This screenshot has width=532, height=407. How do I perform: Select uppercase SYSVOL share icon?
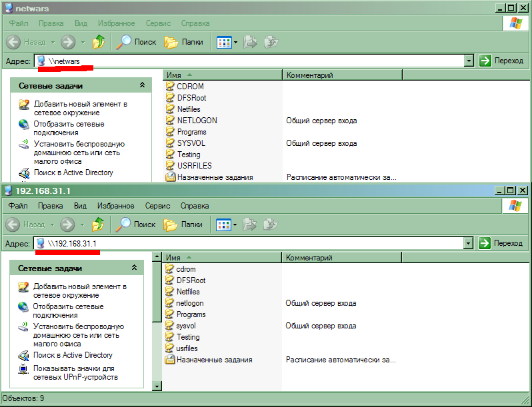click(170, 143)
